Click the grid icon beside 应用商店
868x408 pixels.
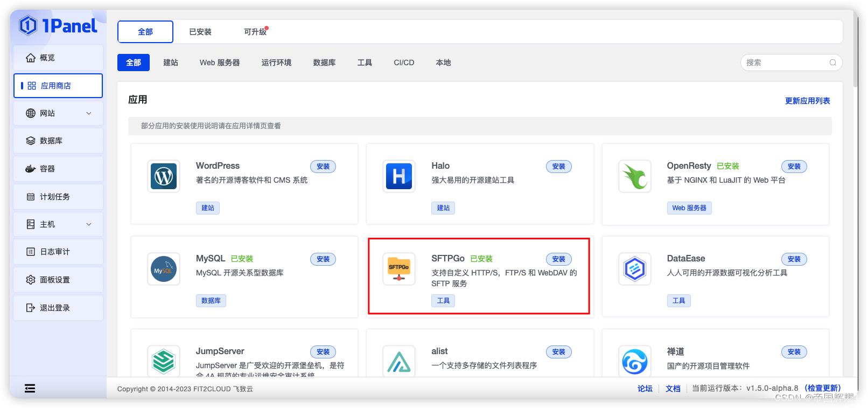click(32, 86)
